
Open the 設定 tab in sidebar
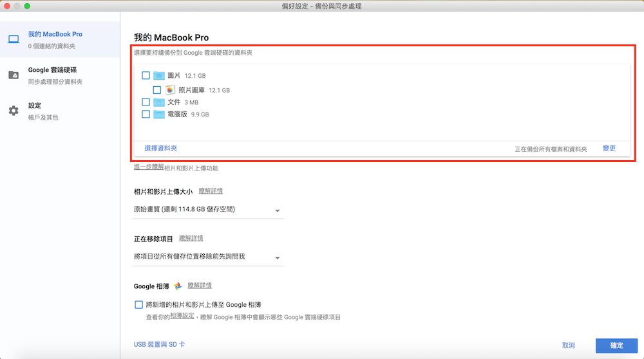click(x=35, y=106)
